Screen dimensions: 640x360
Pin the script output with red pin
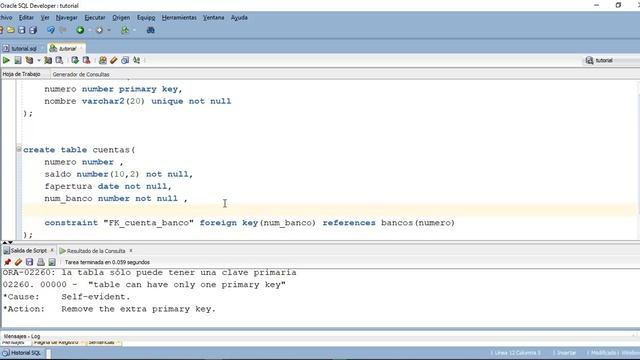(x=7, y=262)
